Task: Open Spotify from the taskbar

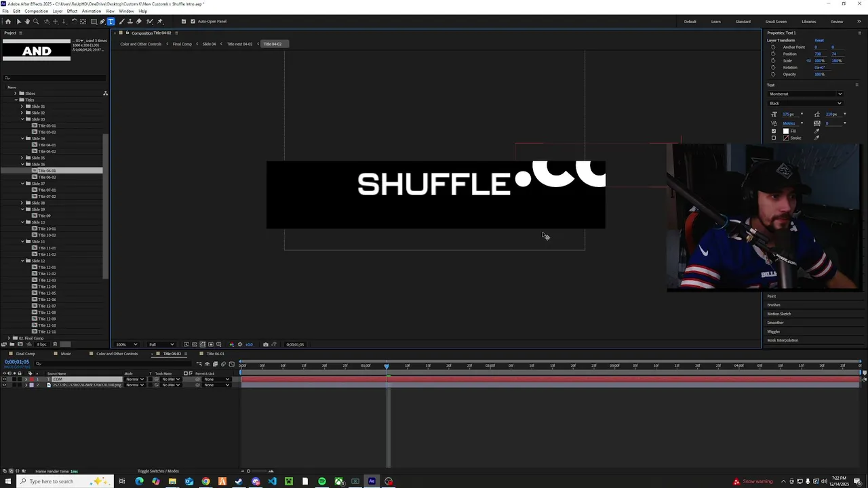Action: 322,481
